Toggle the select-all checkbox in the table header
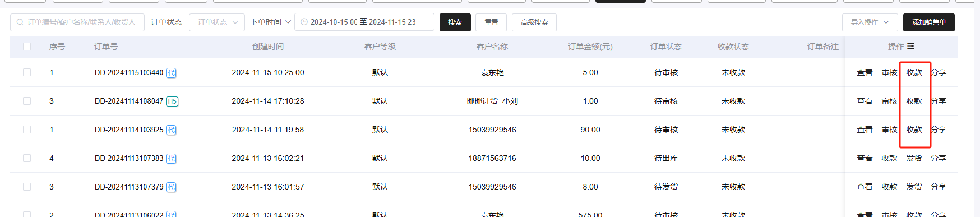This screenshot has height=217, width=980. (x=27, y=47)
